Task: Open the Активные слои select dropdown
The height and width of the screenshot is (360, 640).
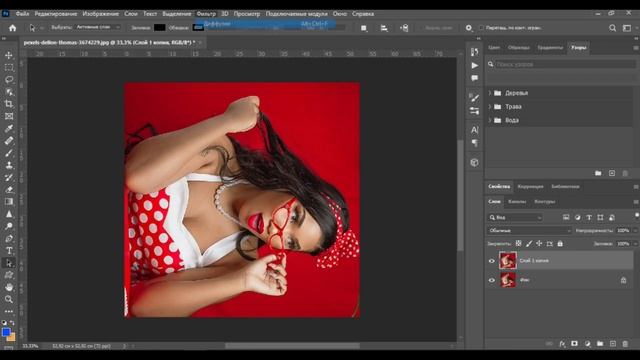Action: coord(97,27)
